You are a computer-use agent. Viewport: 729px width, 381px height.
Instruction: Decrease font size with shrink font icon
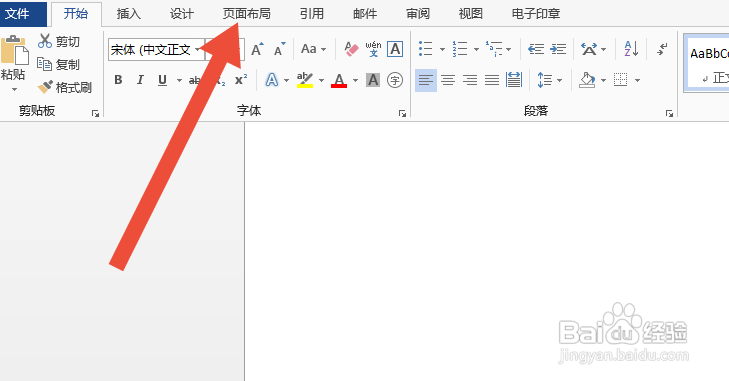(x=279, y=49)
